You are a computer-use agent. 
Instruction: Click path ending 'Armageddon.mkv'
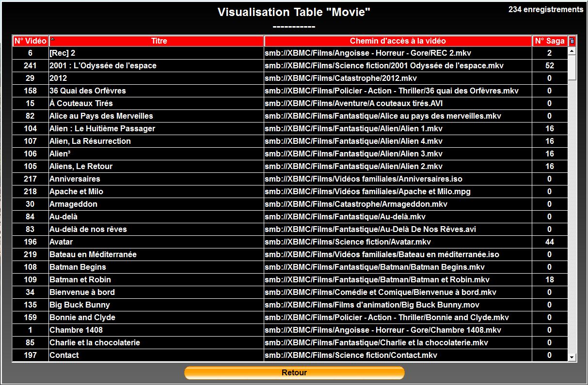tap(356, 204)
